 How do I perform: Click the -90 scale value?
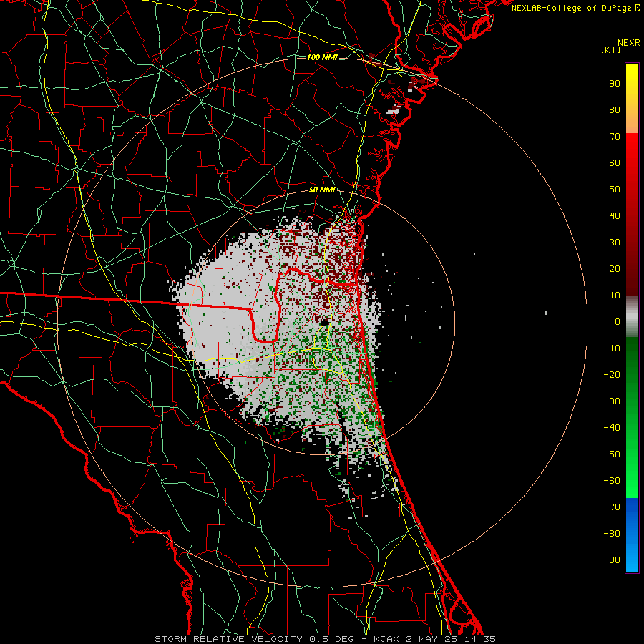(612, 560)
